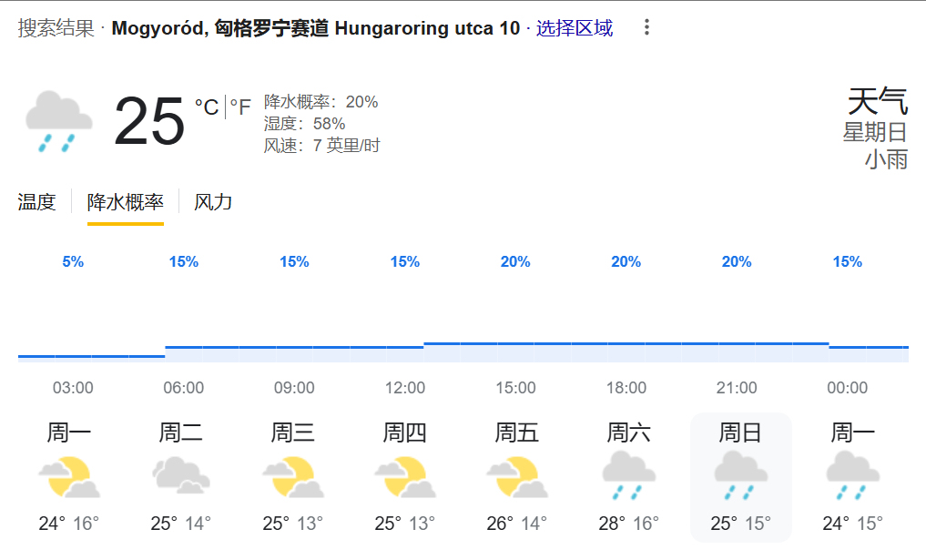
Task: Open the 温度 temperature tab
Action: tap(36, 202)
